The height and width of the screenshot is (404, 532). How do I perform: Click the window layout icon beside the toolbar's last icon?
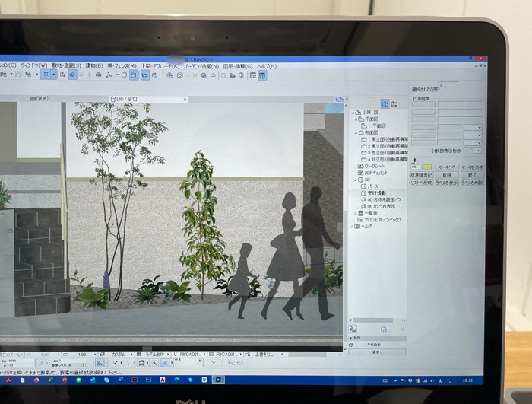[x=253, y=75]
